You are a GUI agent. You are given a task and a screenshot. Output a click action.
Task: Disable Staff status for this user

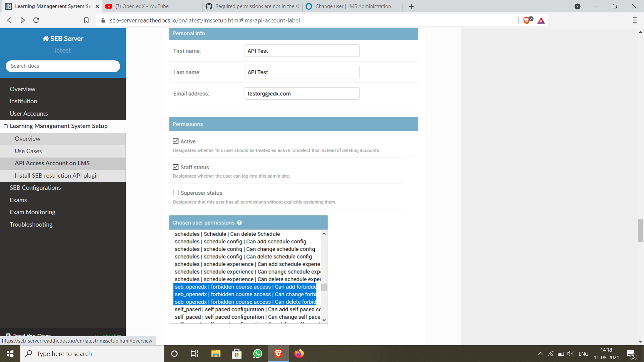coord(176,167)
